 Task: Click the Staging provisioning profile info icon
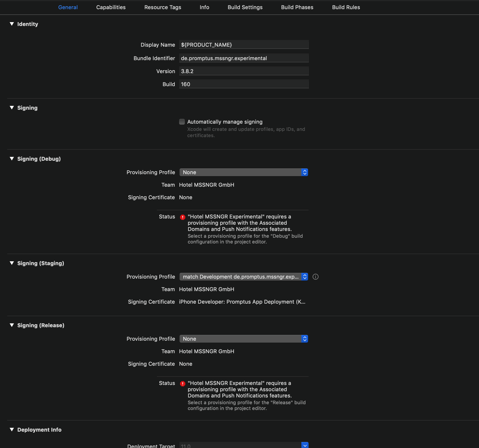315,277
